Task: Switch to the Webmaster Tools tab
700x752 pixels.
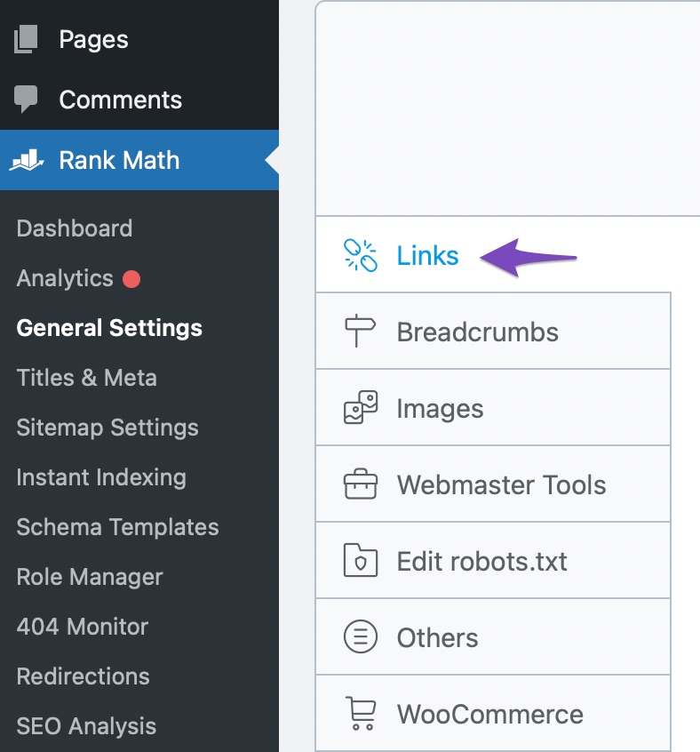Action: pyautogui.click(x=493, y=484)
